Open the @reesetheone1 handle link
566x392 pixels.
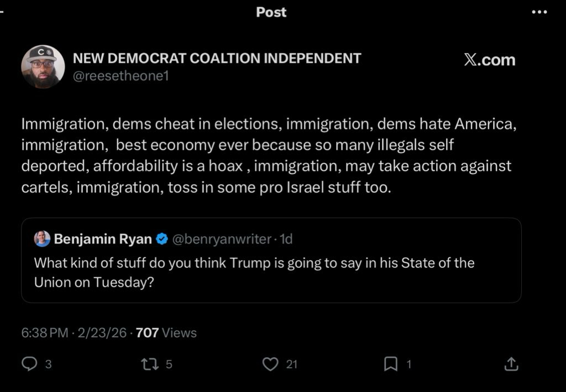click(x=120, y=76)
